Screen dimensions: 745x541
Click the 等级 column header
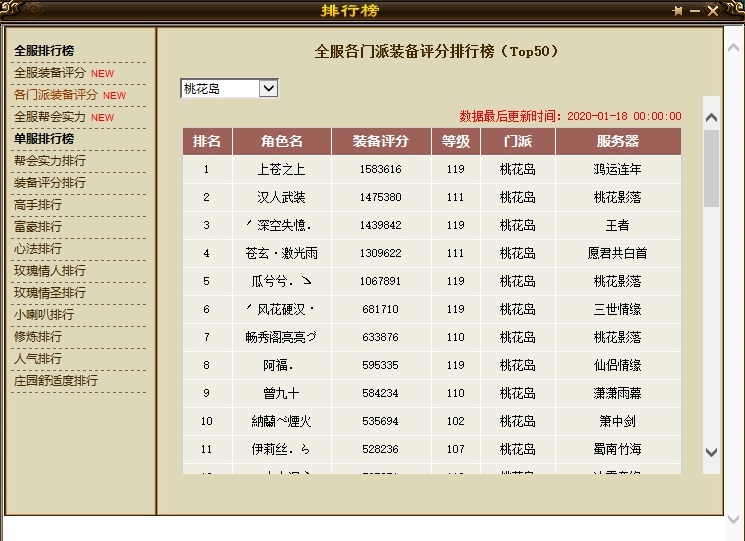pyautogui.click(x=456, y=141)
